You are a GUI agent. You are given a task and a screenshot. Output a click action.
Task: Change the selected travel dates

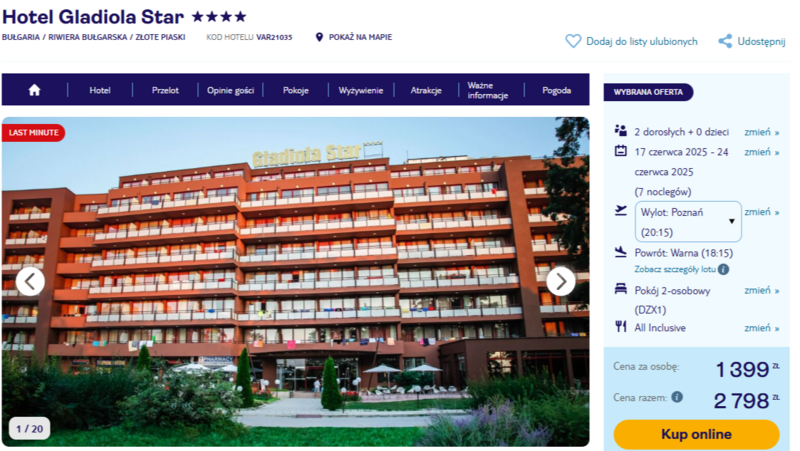pyautogui.click(x=761, y=152)
